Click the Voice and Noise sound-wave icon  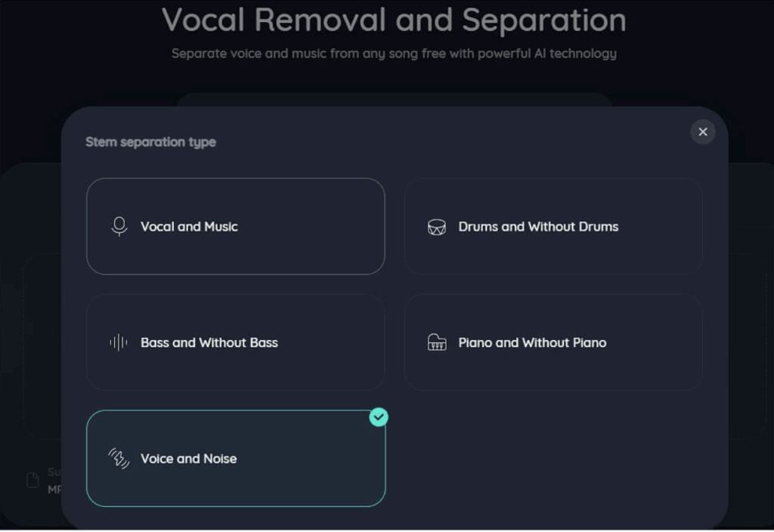(x=119, y=458)
